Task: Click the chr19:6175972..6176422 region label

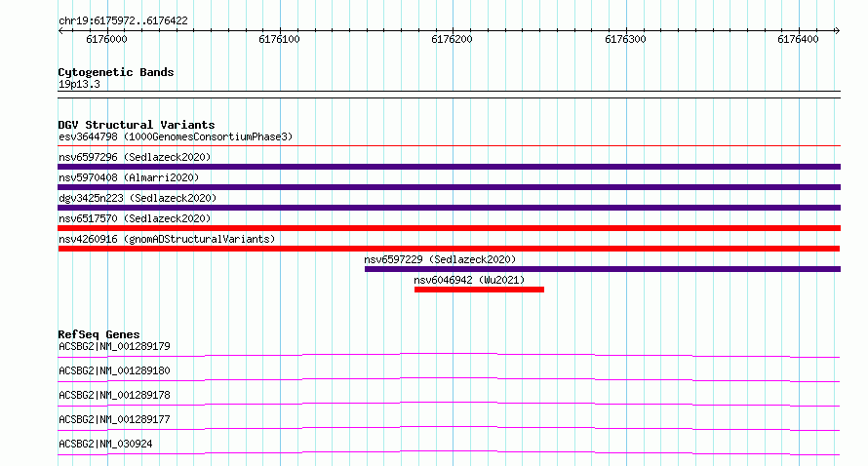Action: click(x=123, y=21)
